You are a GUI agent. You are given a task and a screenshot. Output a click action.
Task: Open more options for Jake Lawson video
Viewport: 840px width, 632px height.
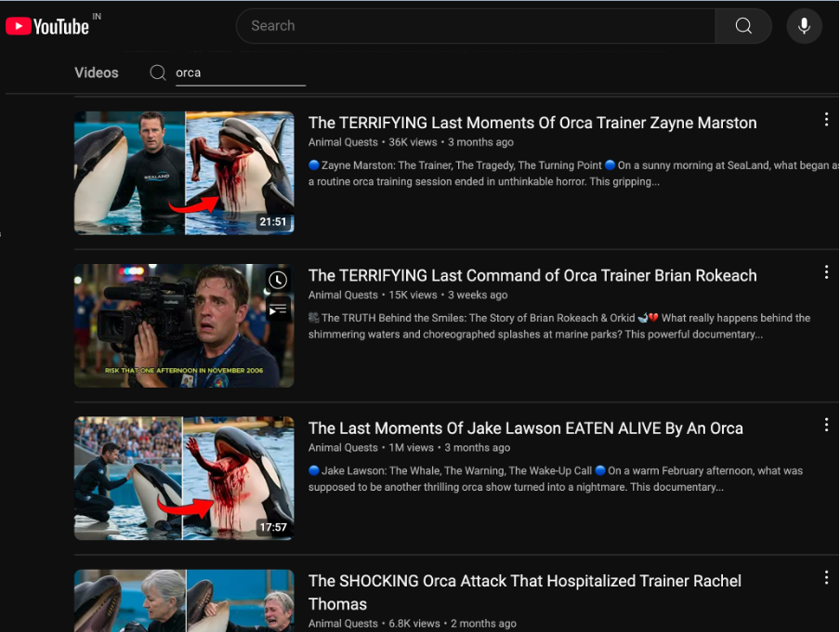click(826, 425)
